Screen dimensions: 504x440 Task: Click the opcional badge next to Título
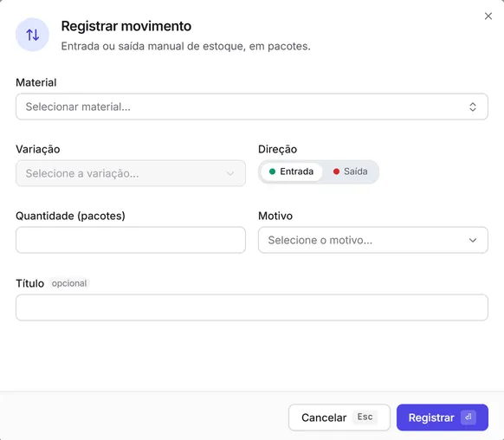(69, 283)
